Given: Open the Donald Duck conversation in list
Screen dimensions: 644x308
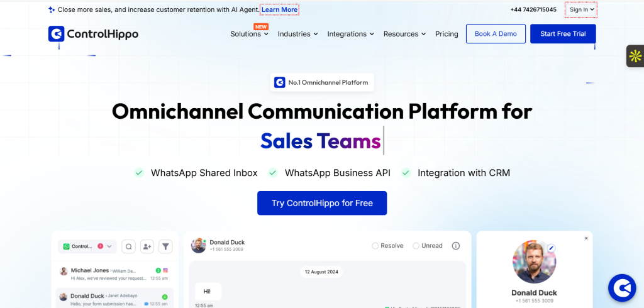Looking at the screenshot, I should point(114,299).
